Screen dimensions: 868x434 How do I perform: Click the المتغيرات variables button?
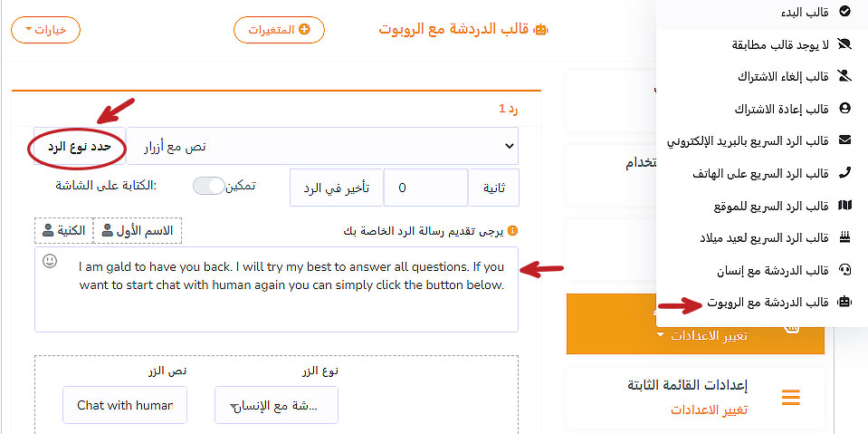point(279,29)
